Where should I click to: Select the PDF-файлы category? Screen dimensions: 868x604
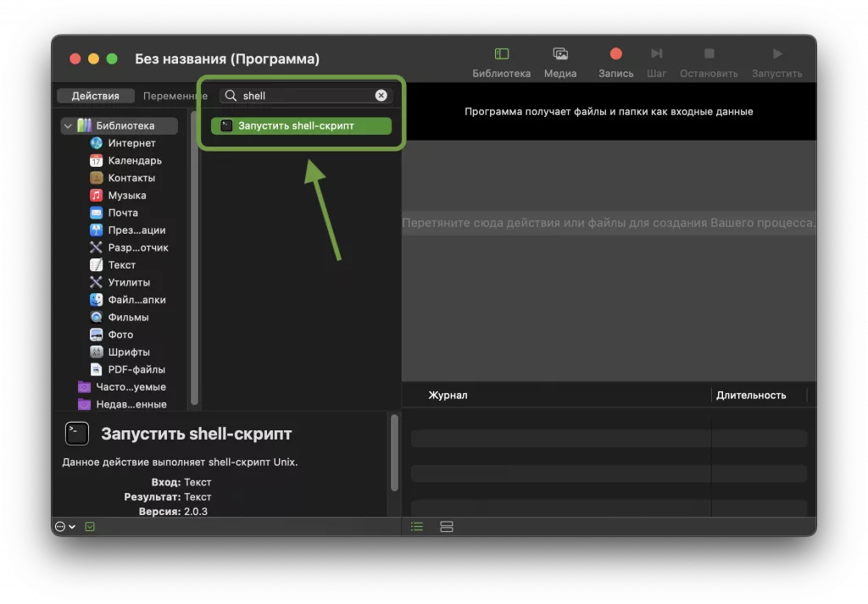(136, 369)
